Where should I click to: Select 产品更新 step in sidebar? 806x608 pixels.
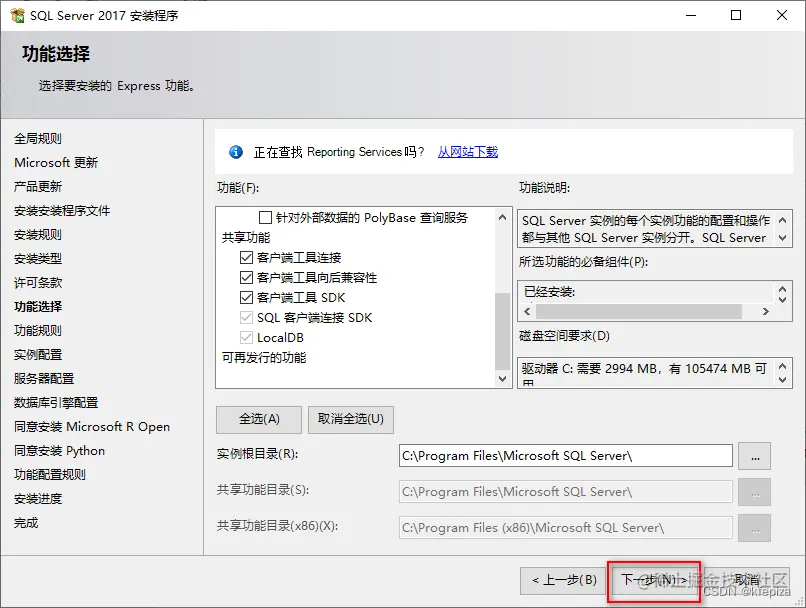point(38,187)
